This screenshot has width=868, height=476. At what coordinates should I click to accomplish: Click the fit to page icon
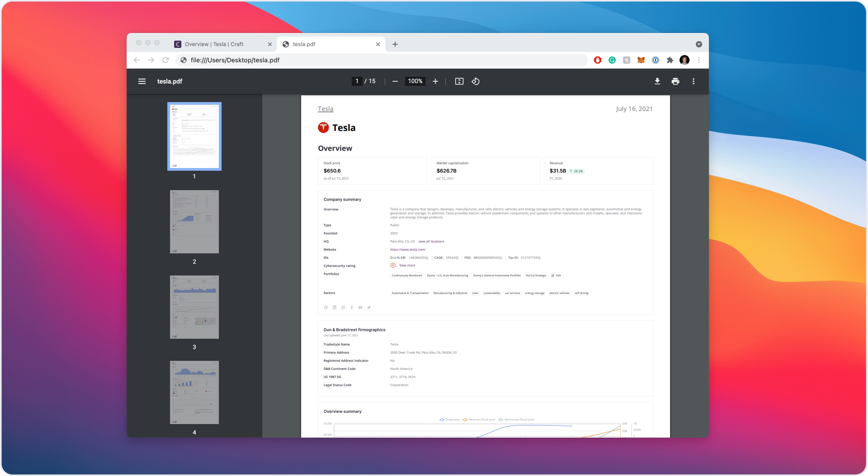click(x=459, y=81)
